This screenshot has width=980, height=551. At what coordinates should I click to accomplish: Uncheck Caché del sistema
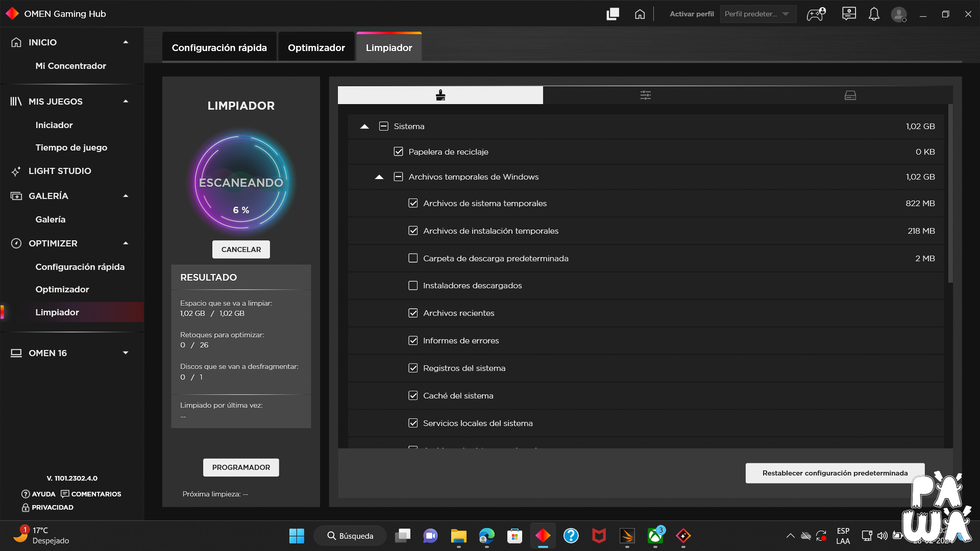[413, 395]
